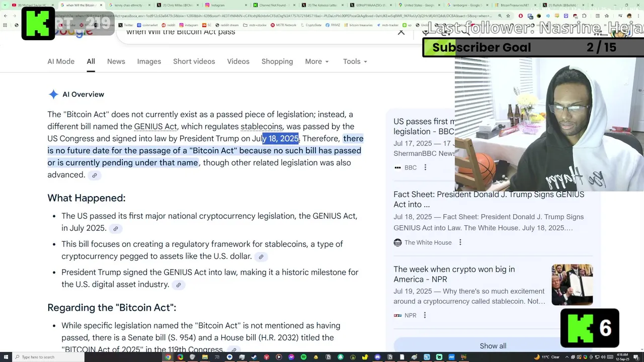Screen dimensions: 644x362
Task: Open Chrome from the Windows taskbar
Action: click(168, 357)
